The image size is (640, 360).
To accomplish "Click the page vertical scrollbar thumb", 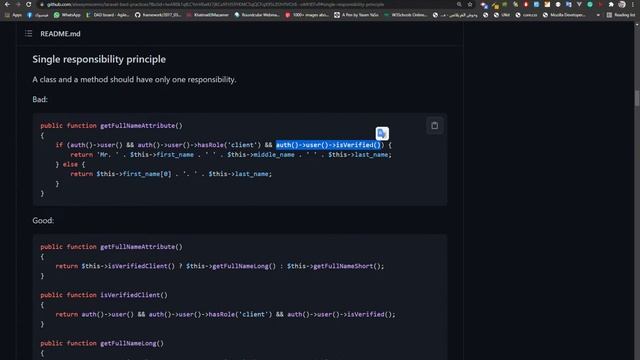I will pyautogui.click(x=637, y=98).
